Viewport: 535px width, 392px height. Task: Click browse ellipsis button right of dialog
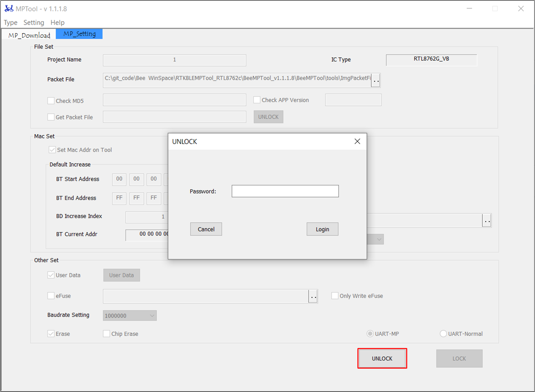486,221
